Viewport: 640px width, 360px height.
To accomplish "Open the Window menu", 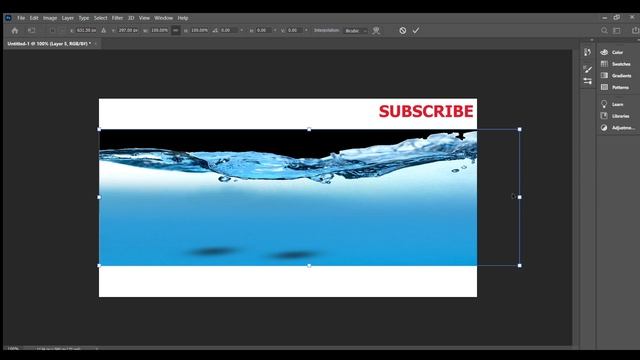I will [164, 18].
